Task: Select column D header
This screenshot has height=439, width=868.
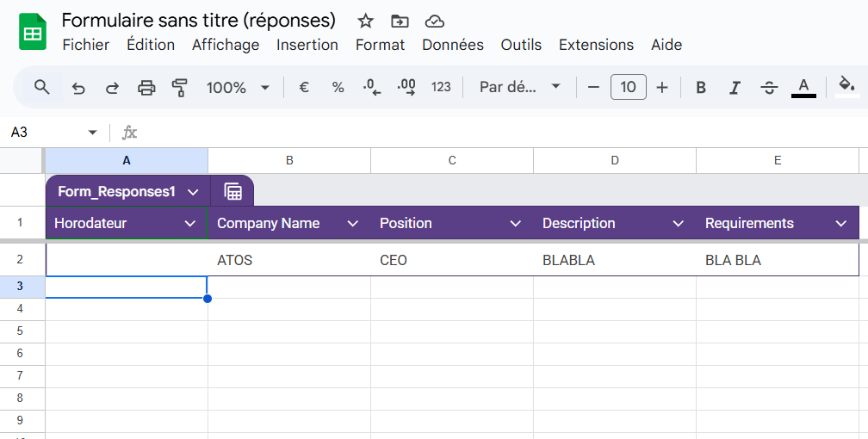Action: click(615, 161)
